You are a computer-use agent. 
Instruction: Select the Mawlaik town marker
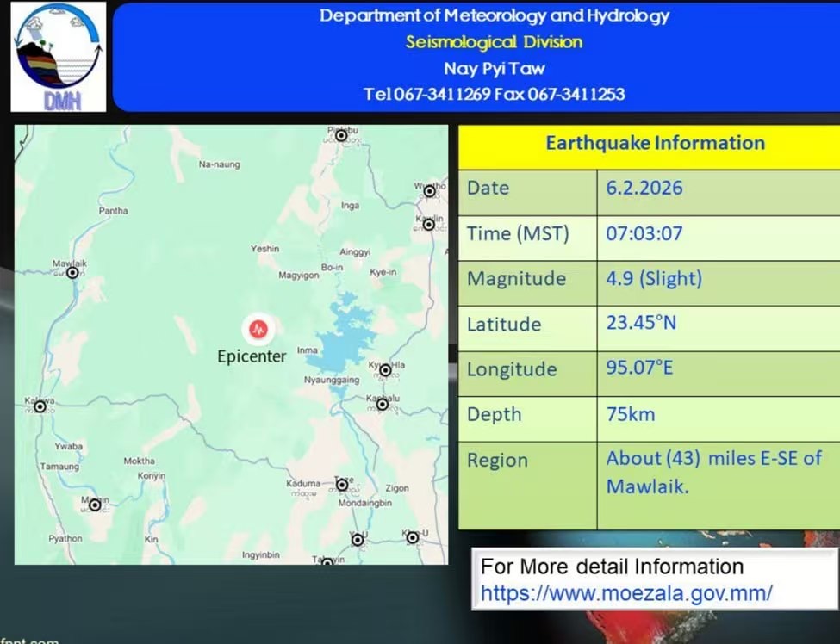pyautogui.click(x=72, y=272)
